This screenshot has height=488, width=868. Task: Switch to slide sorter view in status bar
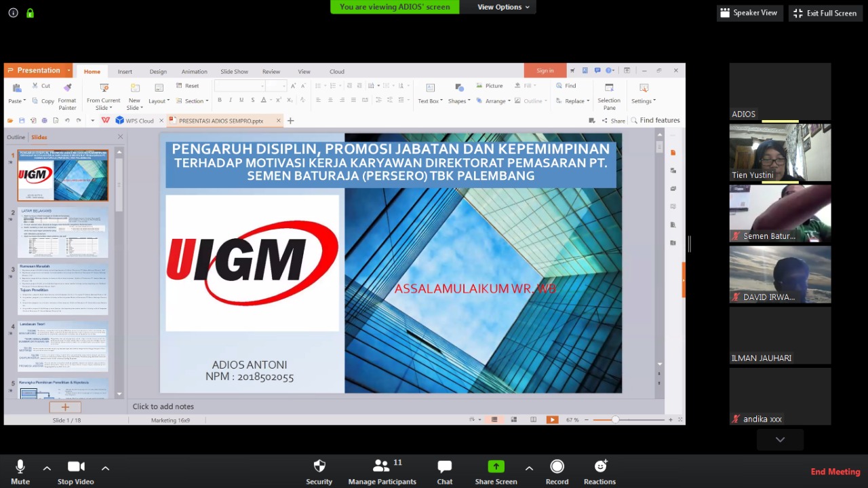coord(514,419)
